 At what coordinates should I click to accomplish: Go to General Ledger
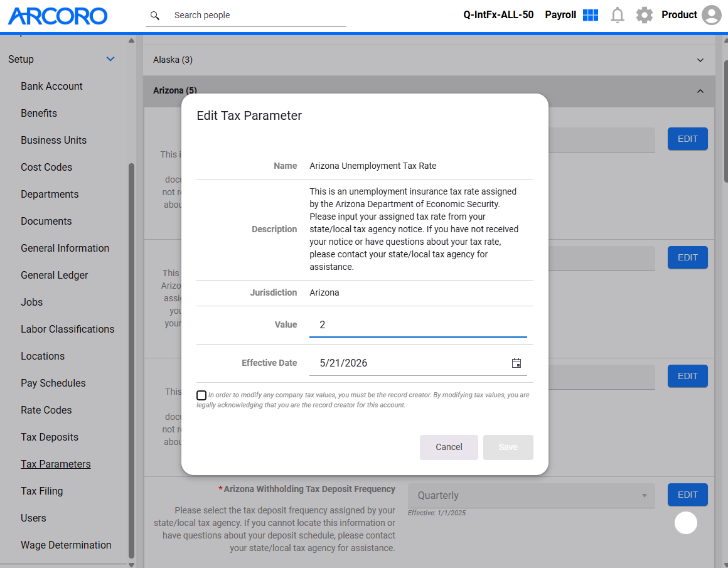tap(55, 275)
